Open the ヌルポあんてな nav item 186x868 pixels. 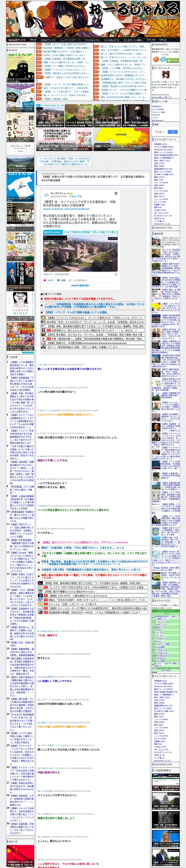(111, 40)
